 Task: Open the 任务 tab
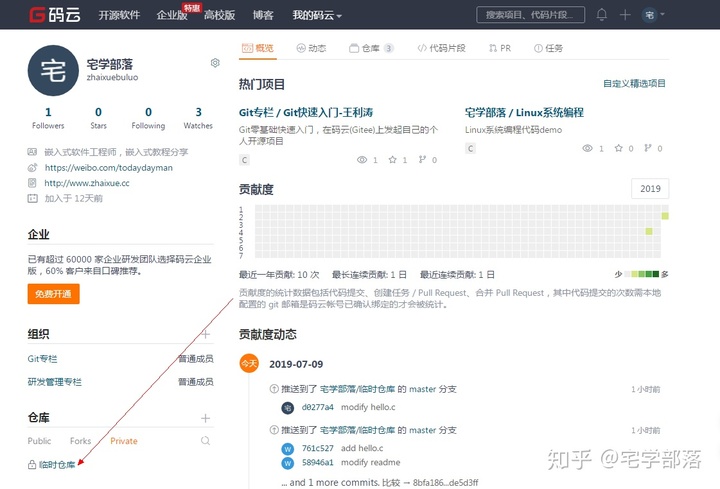coord(548,48)
